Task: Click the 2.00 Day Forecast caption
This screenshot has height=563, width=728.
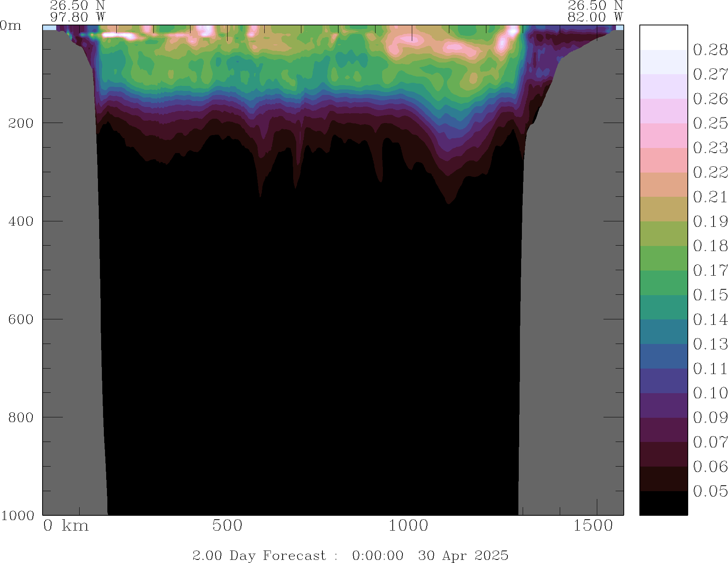Action: click(x=350, y=555)
